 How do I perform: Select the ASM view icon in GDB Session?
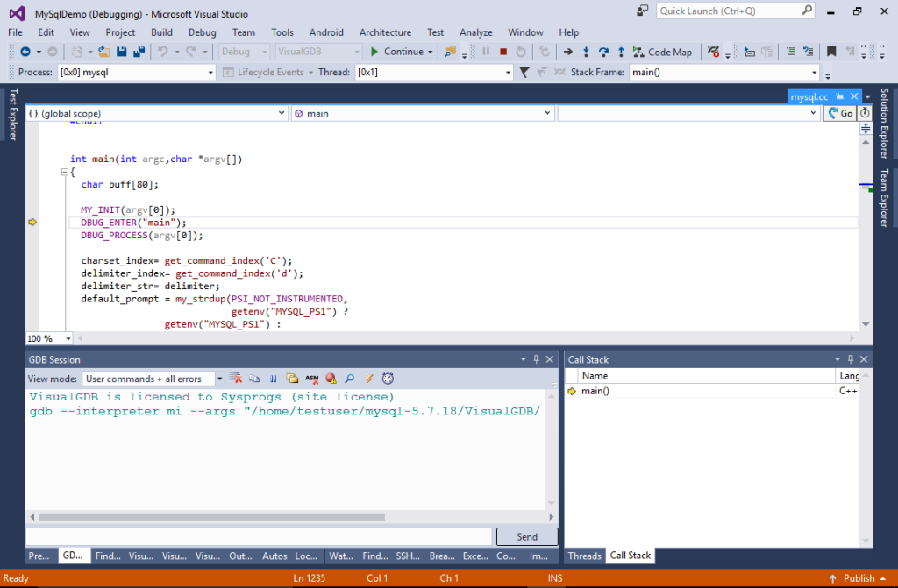pyautogui.click(x=311, y=378)
